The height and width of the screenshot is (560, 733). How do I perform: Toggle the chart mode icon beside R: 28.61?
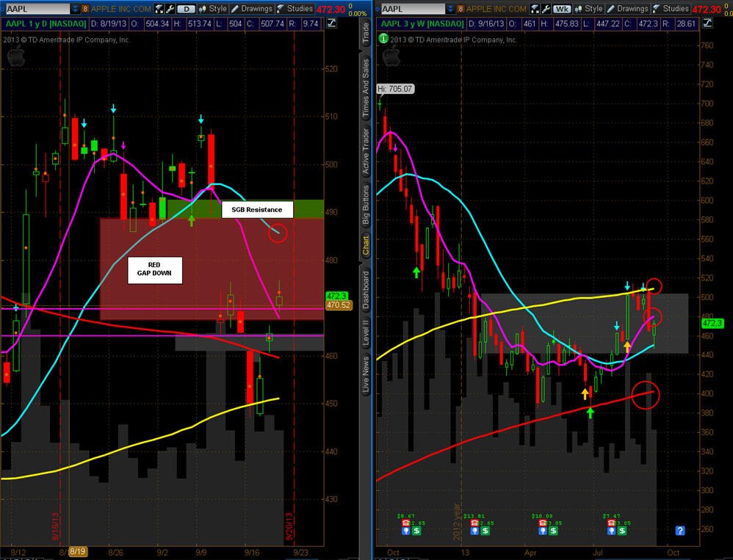tap(707, 23)
